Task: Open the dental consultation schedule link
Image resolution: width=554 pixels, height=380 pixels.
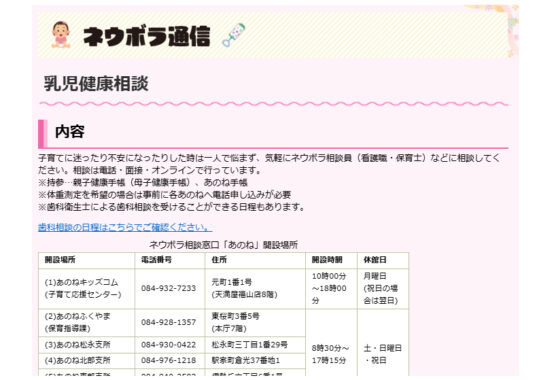Action: tap(125, 227)
